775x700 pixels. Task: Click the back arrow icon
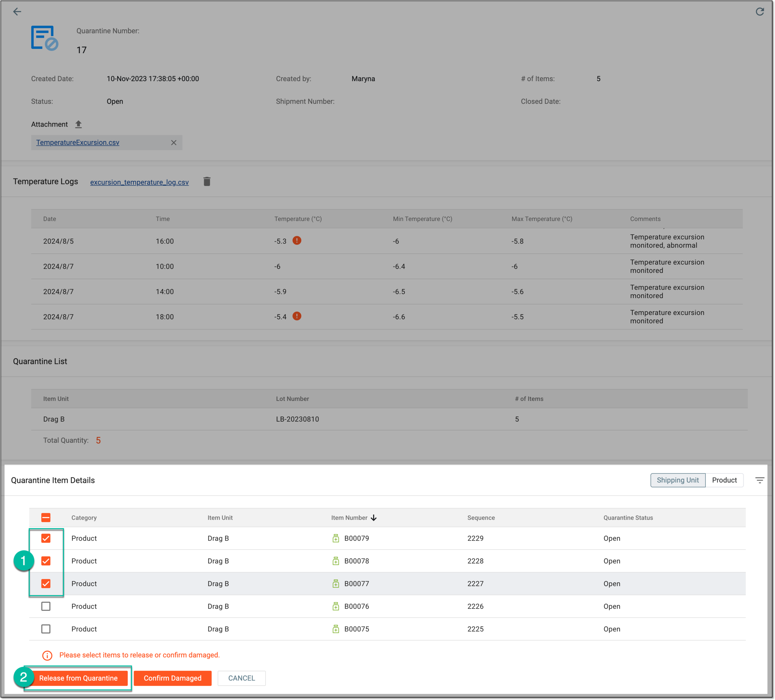click(x=17, y=11)
